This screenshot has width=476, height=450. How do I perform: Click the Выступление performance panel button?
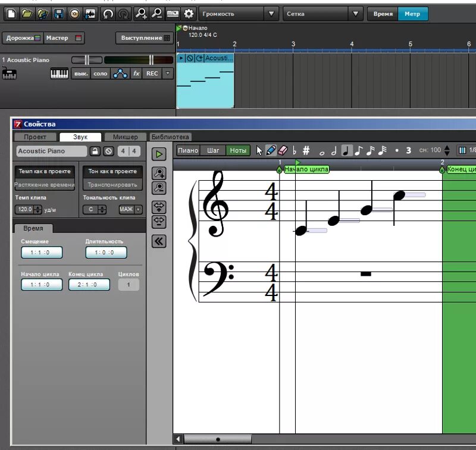(145, 38)
